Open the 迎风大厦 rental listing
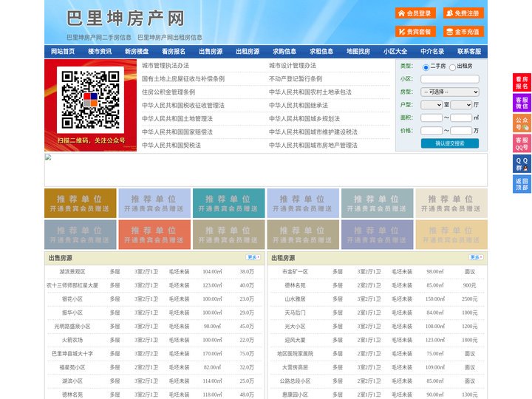This screenshot has width=532, height=399. (295, 340)
